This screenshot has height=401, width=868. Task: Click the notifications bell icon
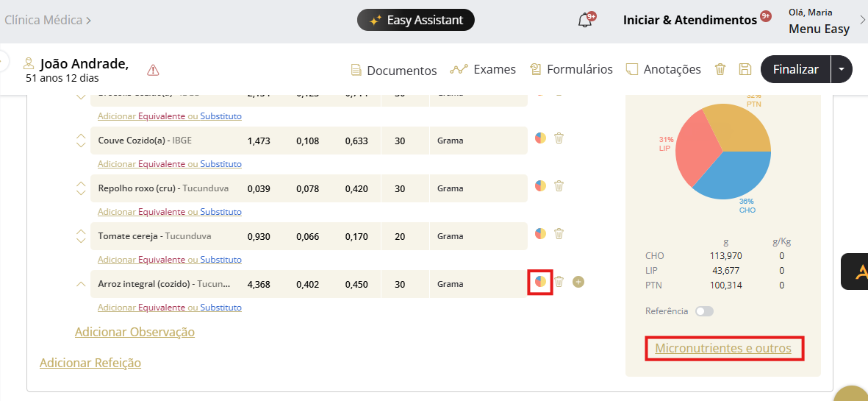pos(585,20)
